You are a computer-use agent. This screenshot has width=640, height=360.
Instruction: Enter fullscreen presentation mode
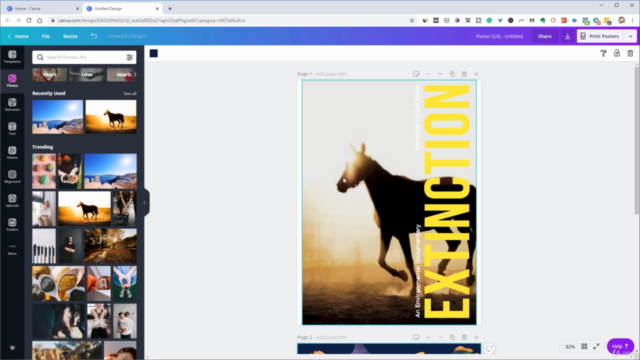pyautogui.click(x=596, y=346)
